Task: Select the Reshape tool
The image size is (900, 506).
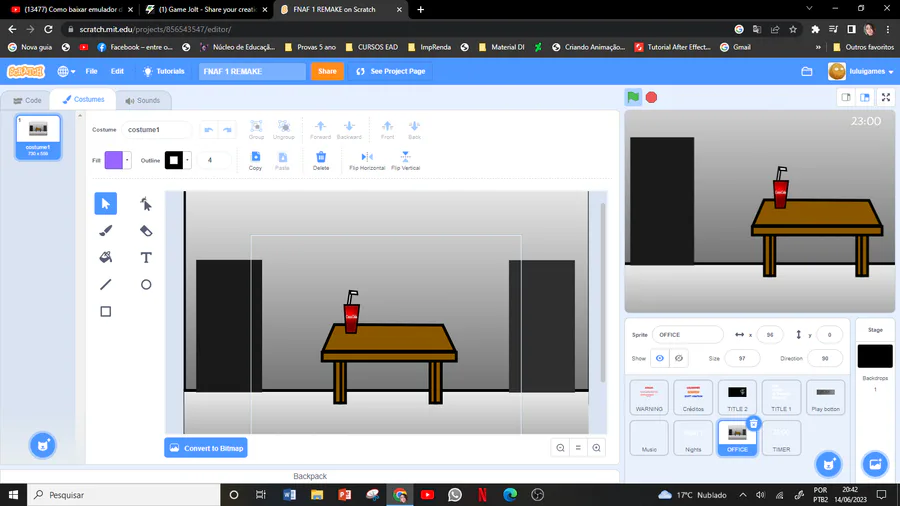Action: [x=146, y=204]
